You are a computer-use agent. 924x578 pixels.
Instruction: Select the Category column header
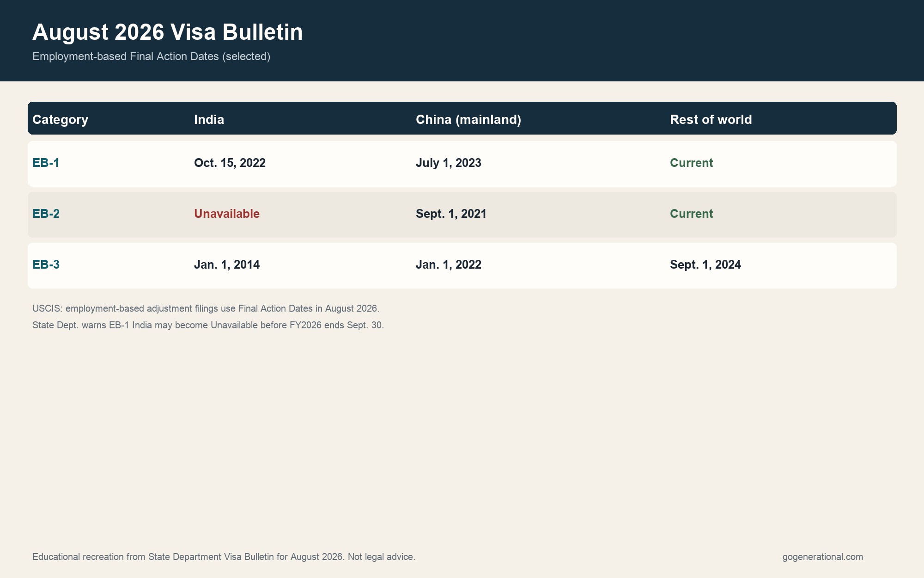(60, 119)
